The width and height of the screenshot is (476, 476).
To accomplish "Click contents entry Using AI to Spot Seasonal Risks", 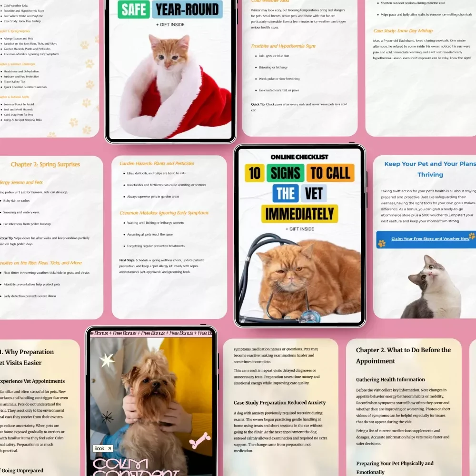I will [x=23, y=119].
